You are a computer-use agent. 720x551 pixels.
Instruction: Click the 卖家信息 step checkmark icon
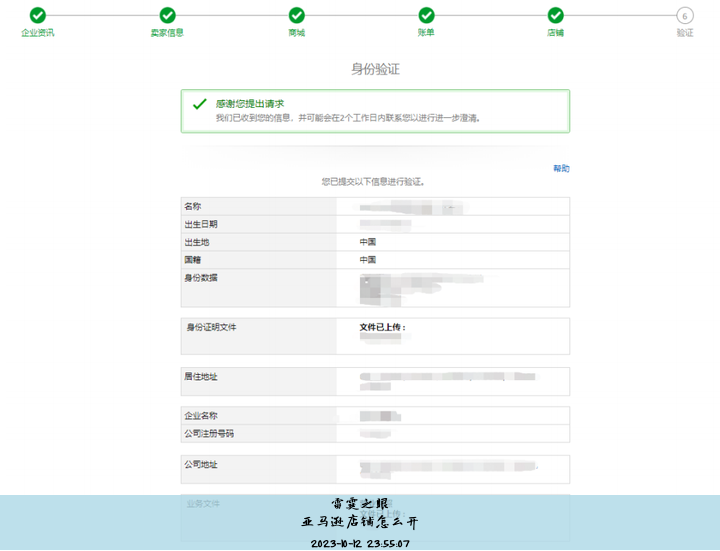(168, 15)
